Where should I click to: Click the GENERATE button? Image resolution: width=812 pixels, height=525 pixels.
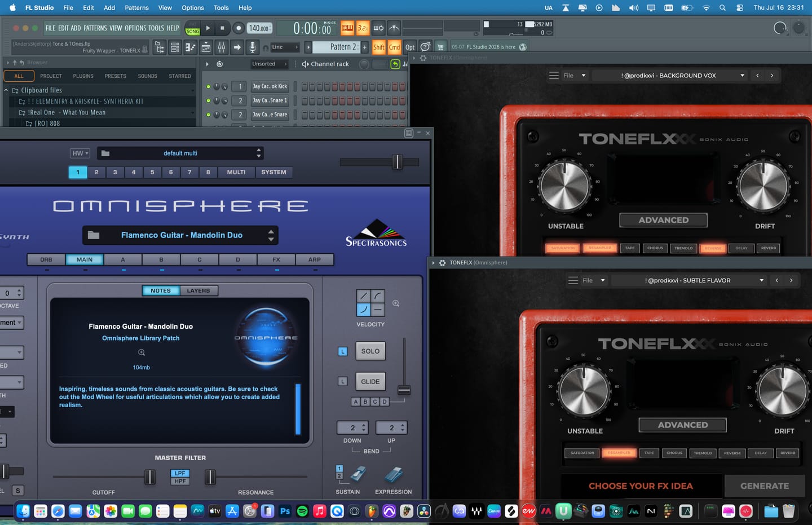[x=765, y=486]
